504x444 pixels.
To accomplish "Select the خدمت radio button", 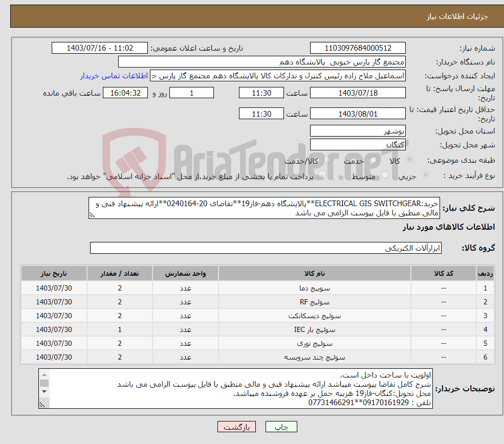I will [x=373, y=160].
